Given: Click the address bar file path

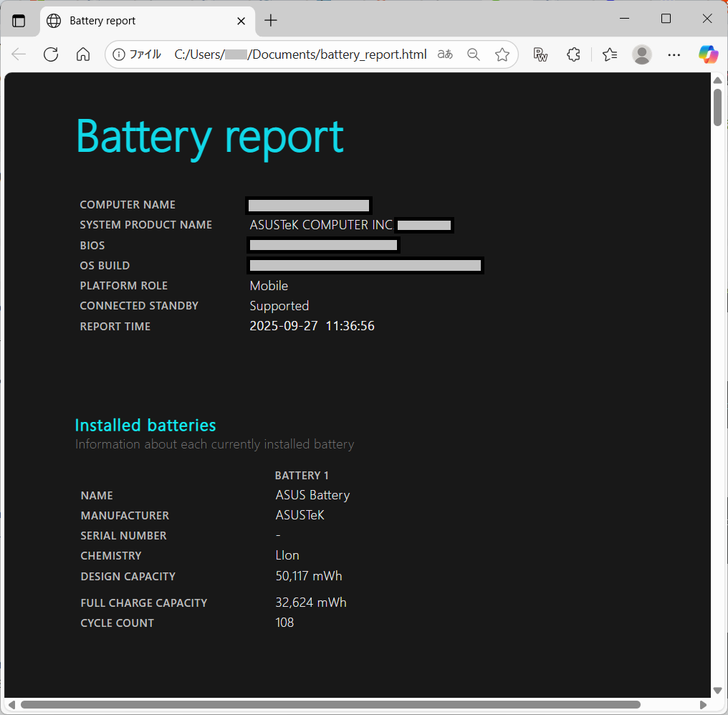Looking at the screenshot, I should point(300,54).
